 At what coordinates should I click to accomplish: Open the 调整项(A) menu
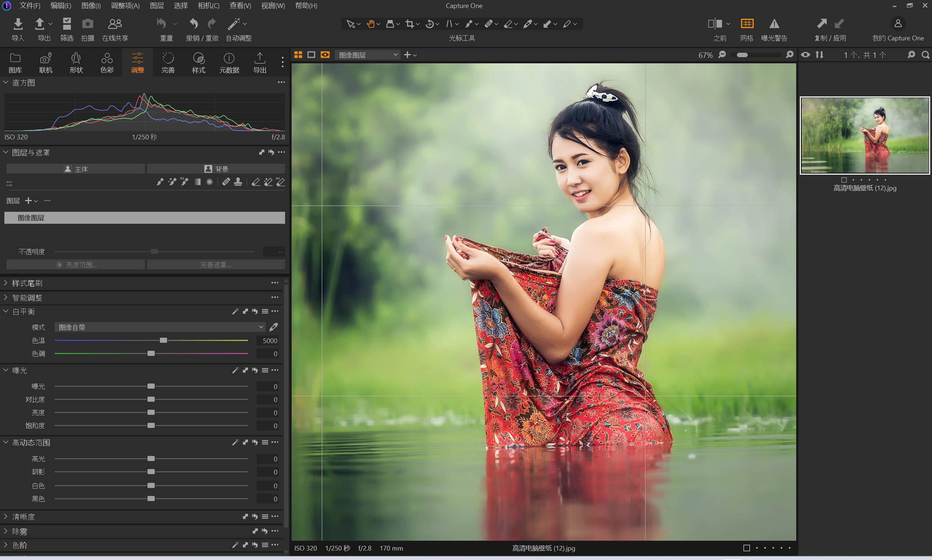click(125, 6)
